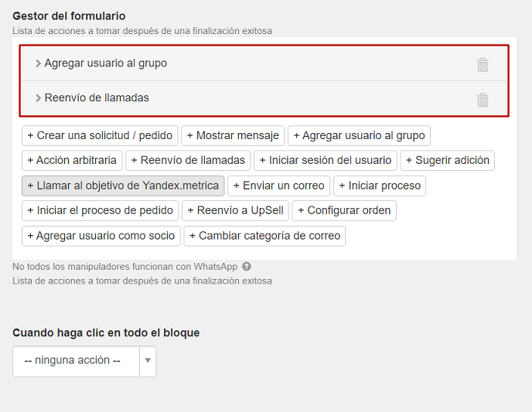Click + Agregar usuario al grupo button
The image size is (532, 412).
tap(359, 135)
